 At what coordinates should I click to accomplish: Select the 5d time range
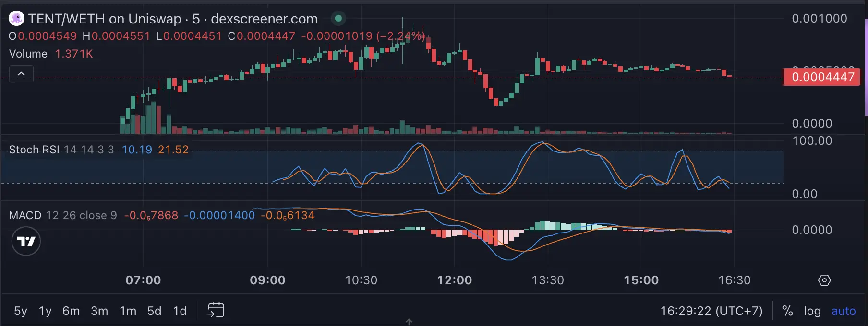click(154, 311)
